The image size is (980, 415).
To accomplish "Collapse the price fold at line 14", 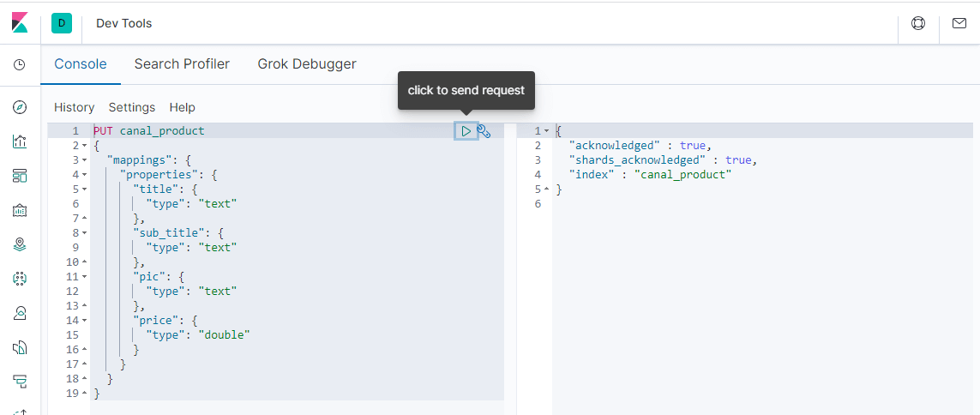I will pyautogui.click(x=84, y=321).
